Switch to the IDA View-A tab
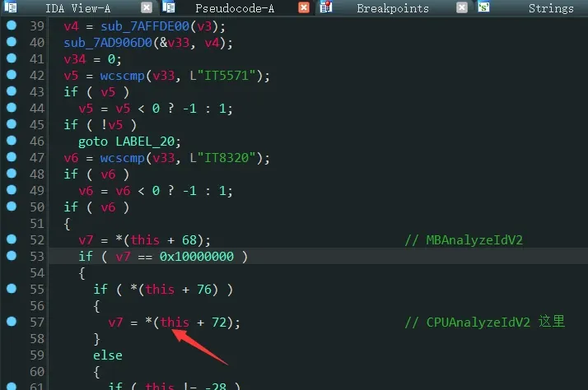 point(78,8)
